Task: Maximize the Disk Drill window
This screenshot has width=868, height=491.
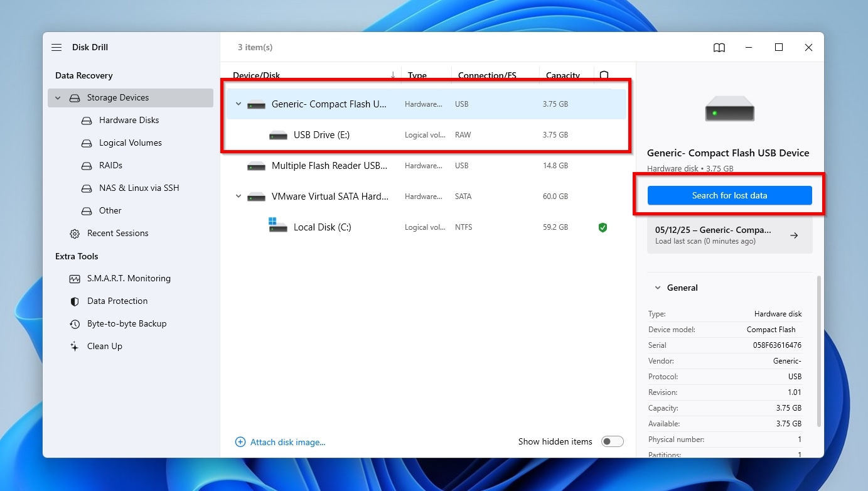Action: 779,48
